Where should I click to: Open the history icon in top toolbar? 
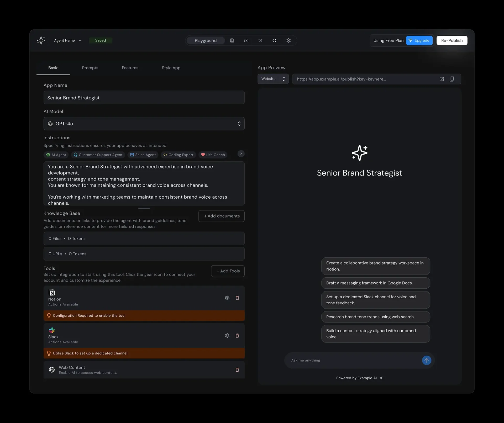point(260,40)
